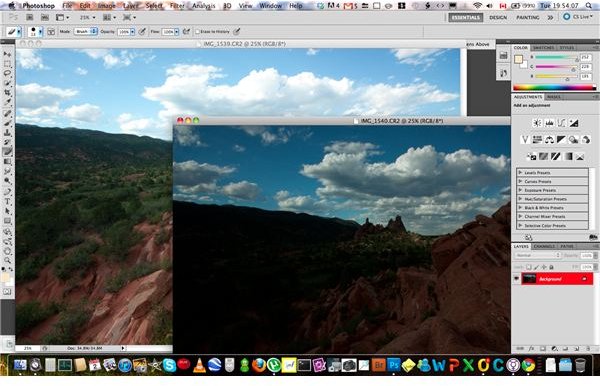The image size is (600, 386).
Task: Select the Move tool in the toolbox
Action: coord(7,54)
